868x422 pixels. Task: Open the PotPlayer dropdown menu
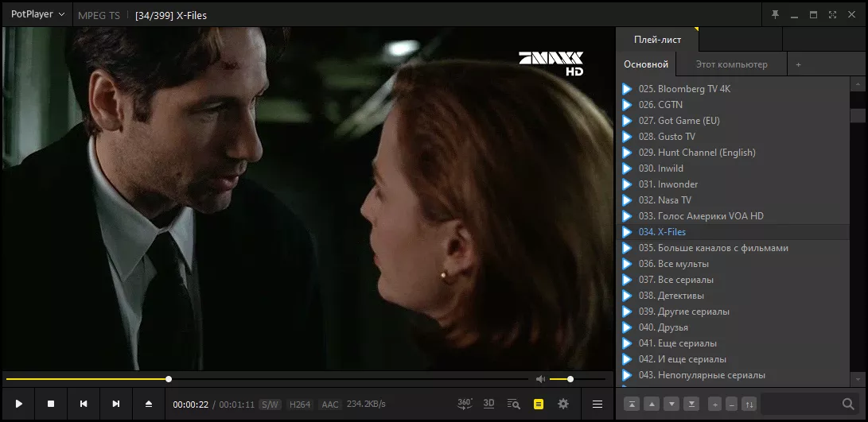point(37,14)
